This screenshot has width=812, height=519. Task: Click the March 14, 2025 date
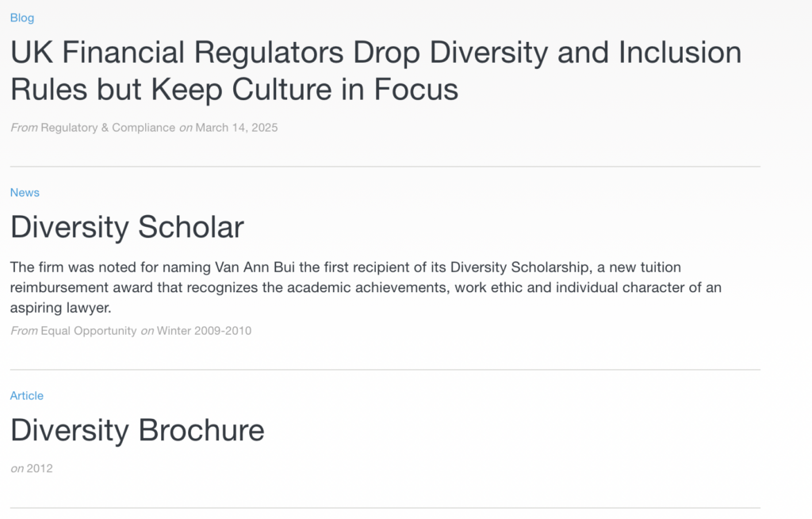click(x=236, y=128)
